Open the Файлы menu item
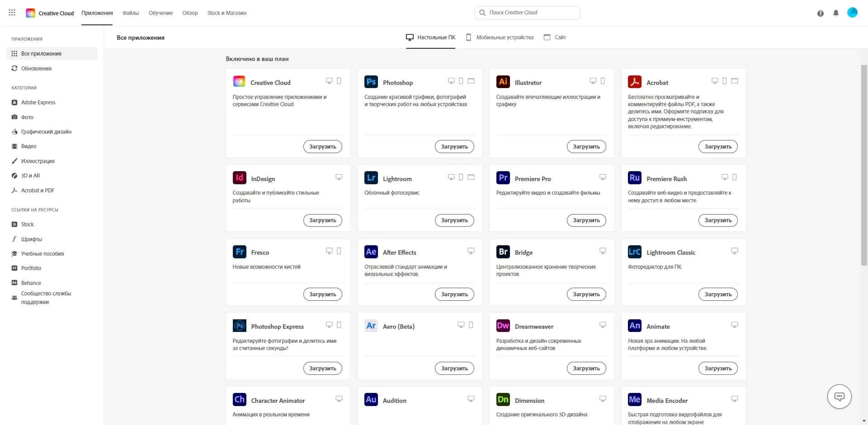Image resolution: width=868 pixels, height=425 pixels. pyautogui.click(x=131, y=13)
